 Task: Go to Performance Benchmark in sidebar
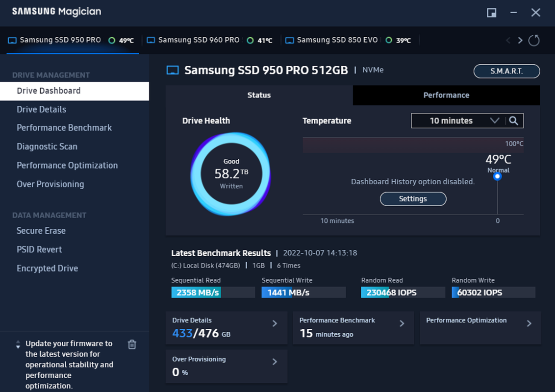click(64, 128)
